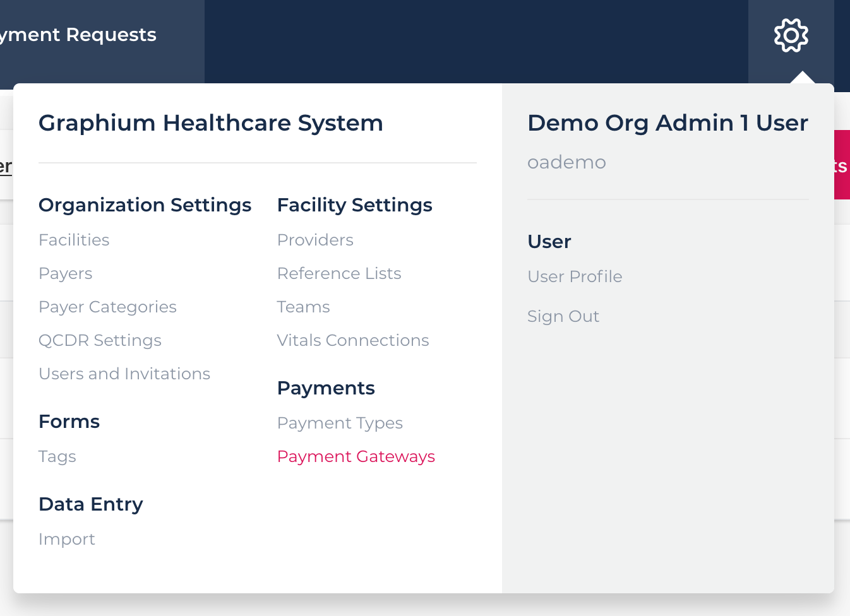Viewport: 850px width, 616px height.
Task: Click the Demo Org Admin 1 User name
Action: (667, 123)
